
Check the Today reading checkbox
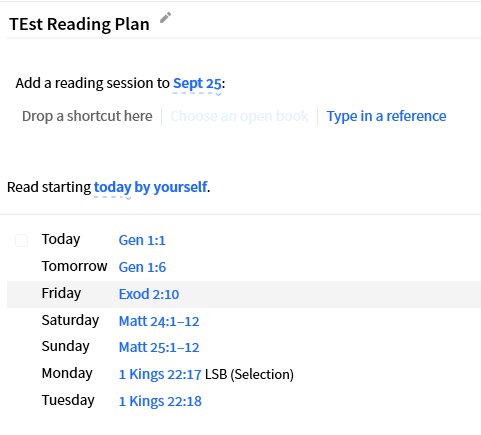coord(21,240)
